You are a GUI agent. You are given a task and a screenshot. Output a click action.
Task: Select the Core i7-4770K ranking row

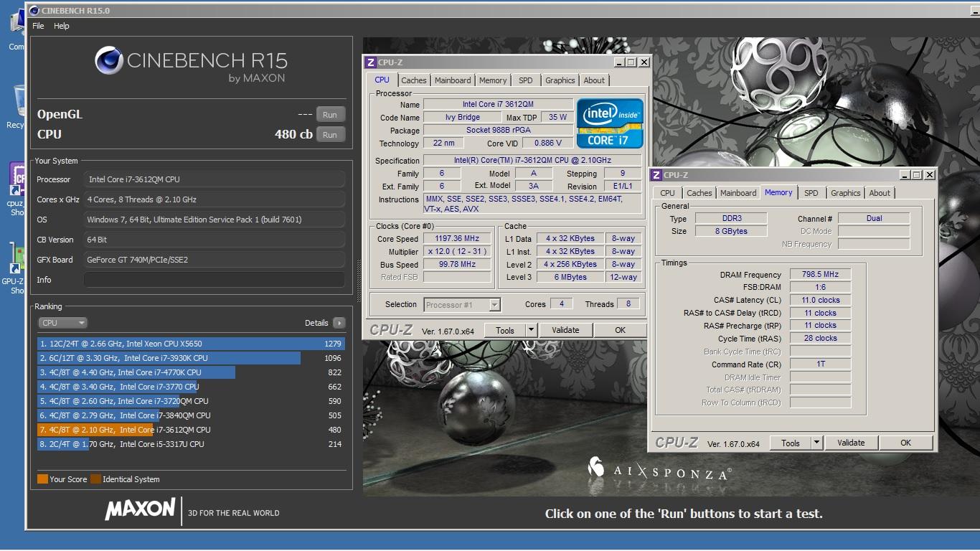click(x=191, y=372)
